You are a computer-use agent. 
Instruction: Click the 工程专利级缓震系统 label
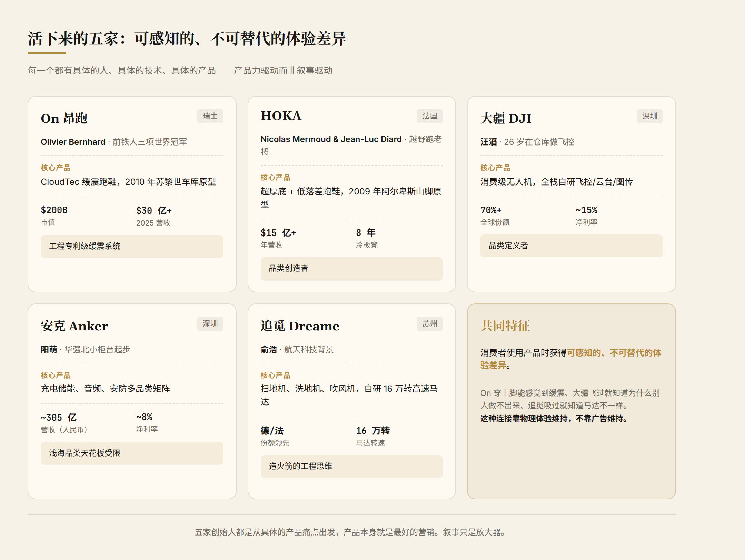[132, 246]
